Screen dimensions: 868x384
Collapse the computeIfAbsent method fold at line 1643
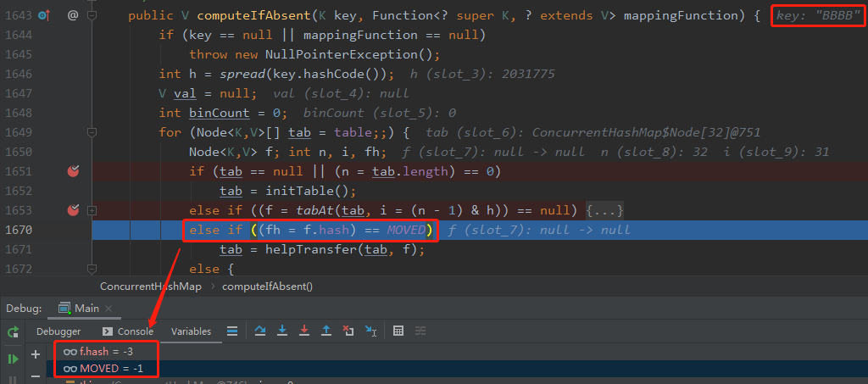92,15
